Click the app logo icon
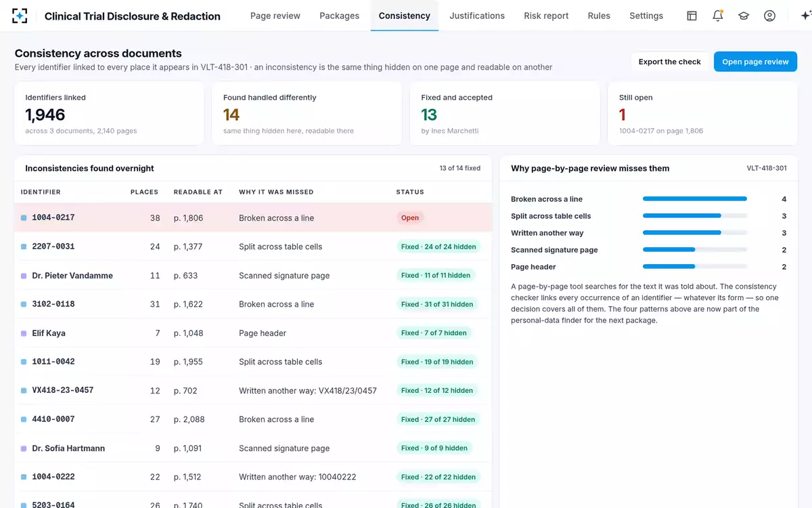The height and width of the screenshot is (508, 812). click(x=20, y=16)
